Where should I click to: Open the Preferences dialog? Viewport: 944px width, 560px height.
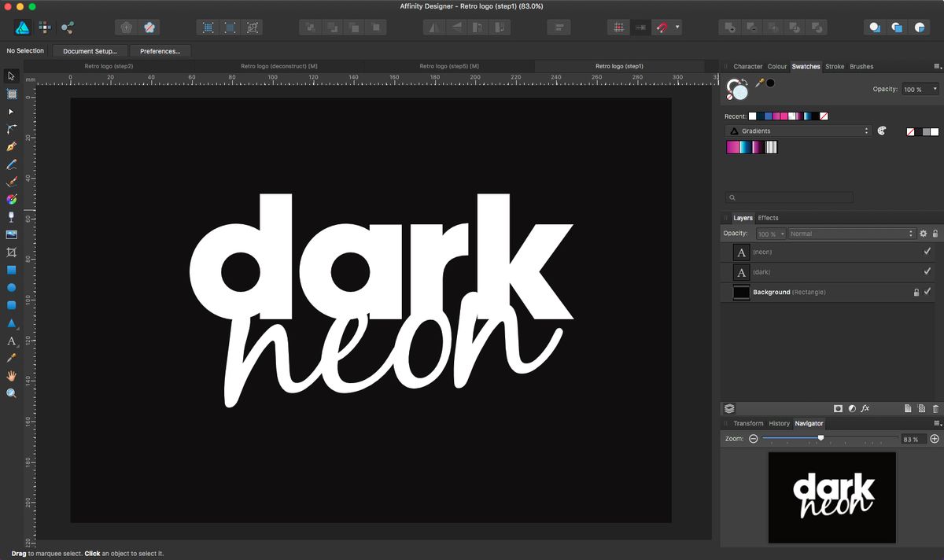pyautogui.click(x=160, y=50)
